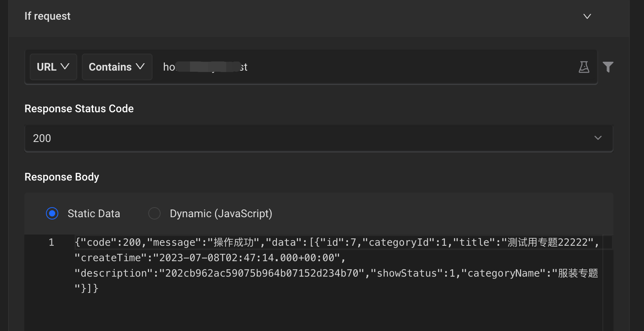Collapse the If request section chevron
This screenshot has width=644, height=331.
[x=587, y=16]
